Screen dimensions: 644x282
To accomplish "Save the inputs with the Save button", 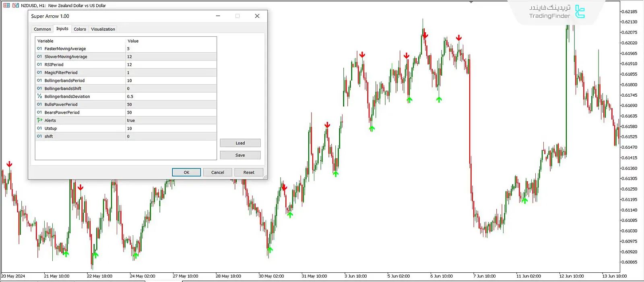I will coord(240,155).
